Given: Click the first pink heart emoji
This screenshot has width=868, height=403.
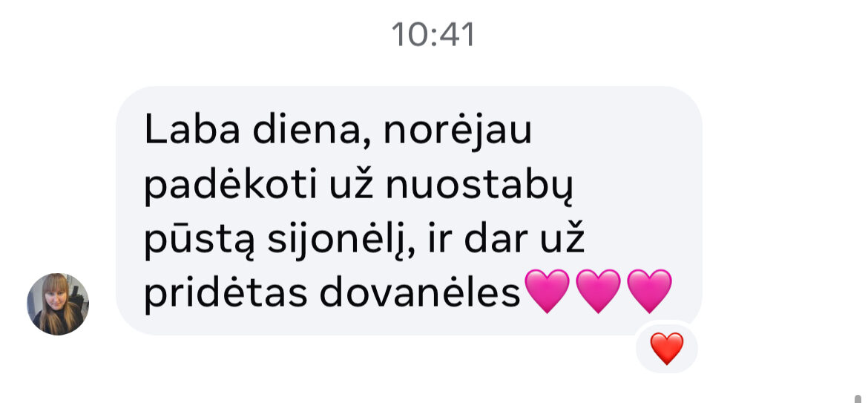Looking at the screenshot, I should tap(546, 291).
